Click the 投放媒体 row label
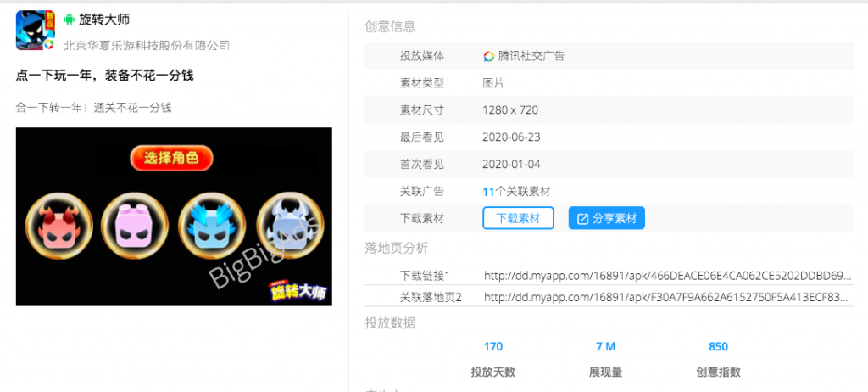 (422, 56)
